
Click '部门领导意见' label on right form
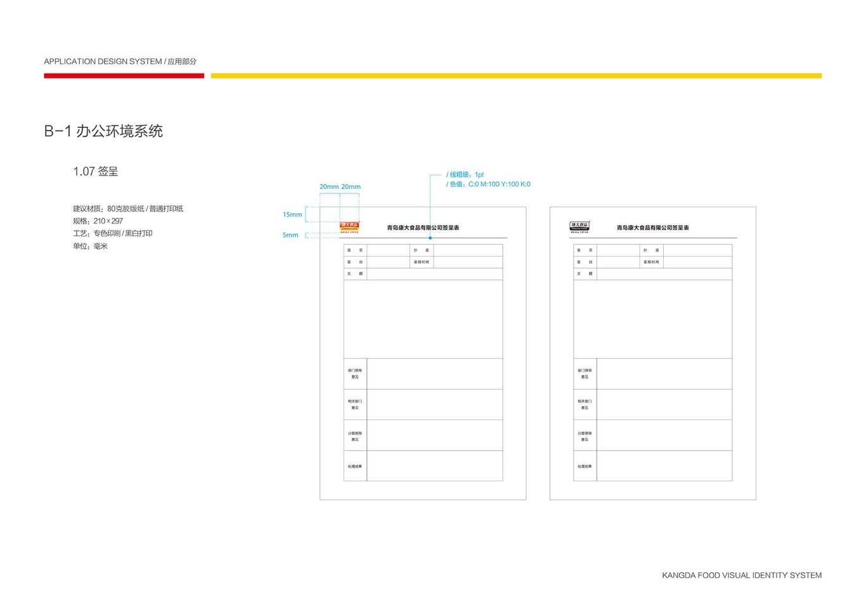tap(585, 374)
